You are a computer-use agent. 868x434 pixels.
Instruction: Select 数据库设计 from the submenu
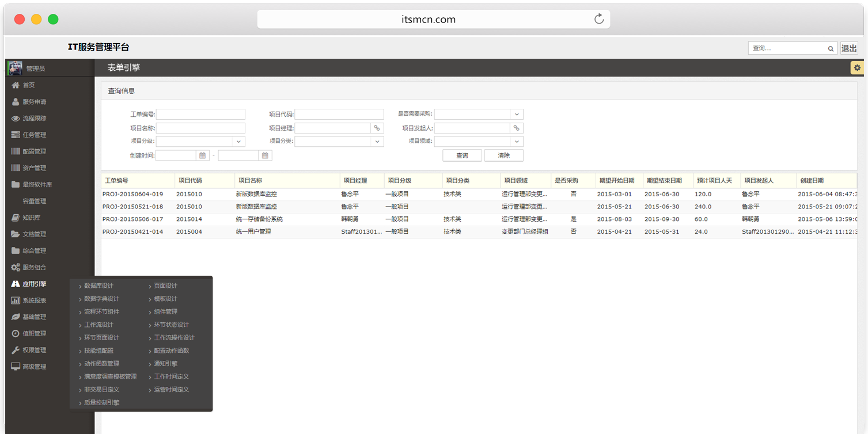click(98, 286)
